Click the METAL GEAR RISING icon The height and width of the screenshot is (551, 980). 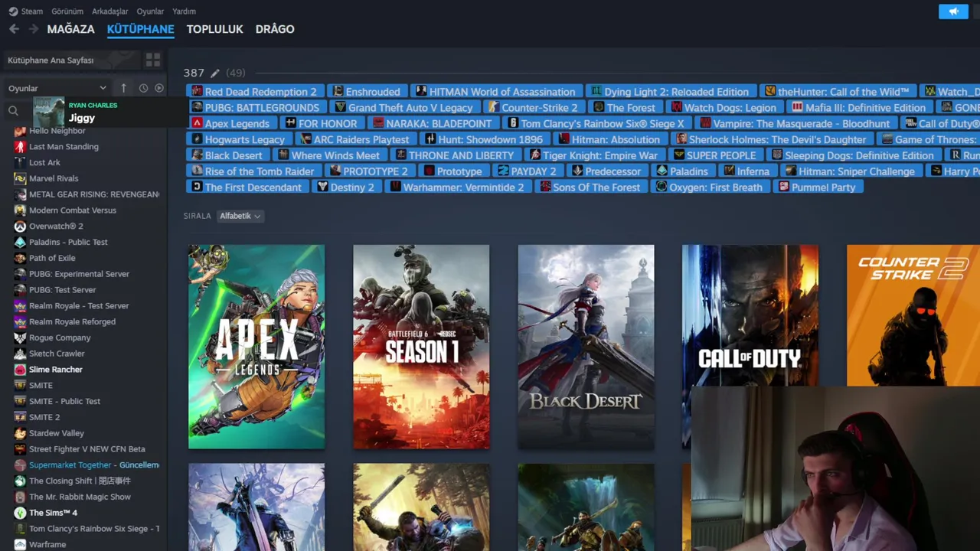pyautogui.click(x=20, y=194)
